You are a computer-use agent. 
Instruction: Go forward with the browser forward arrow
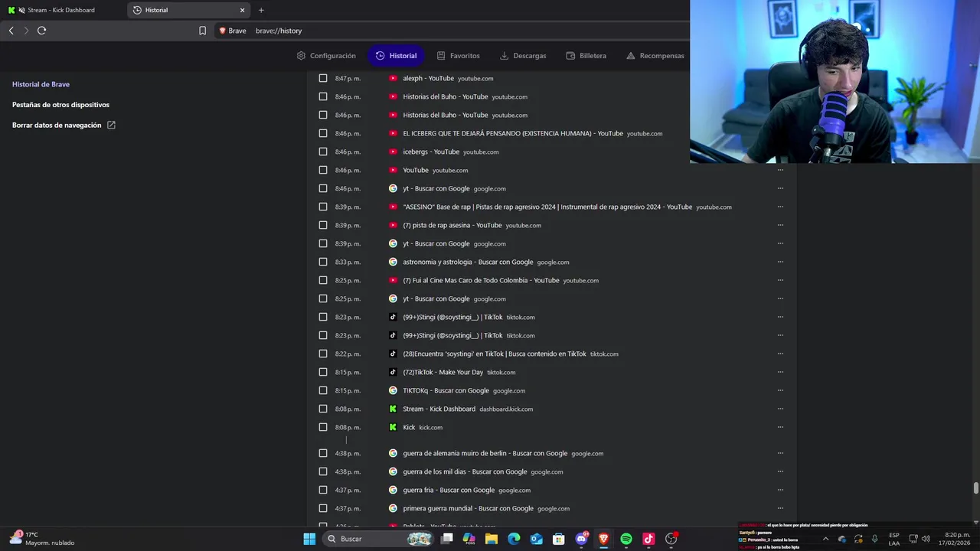coord(26,31)
